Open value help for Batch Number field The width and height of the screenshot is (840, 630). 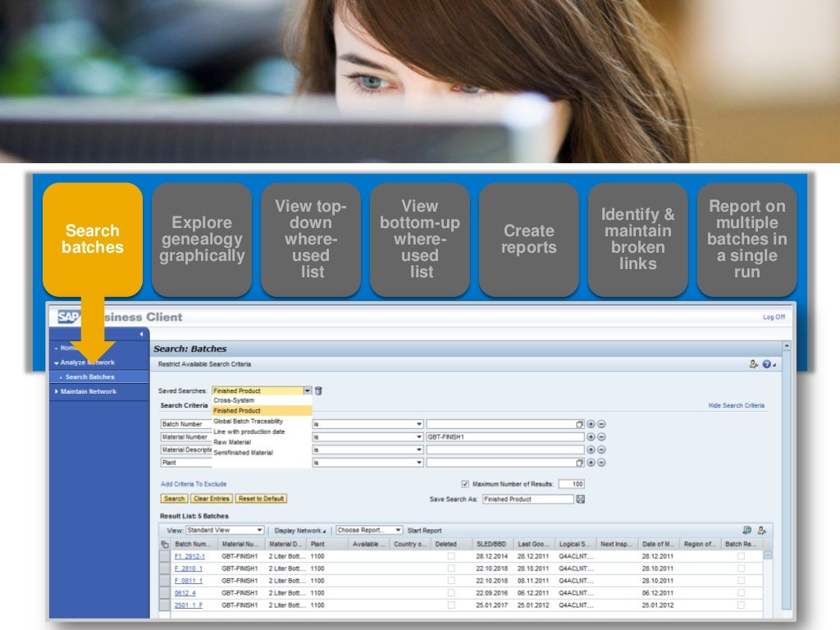coord(580,424)
